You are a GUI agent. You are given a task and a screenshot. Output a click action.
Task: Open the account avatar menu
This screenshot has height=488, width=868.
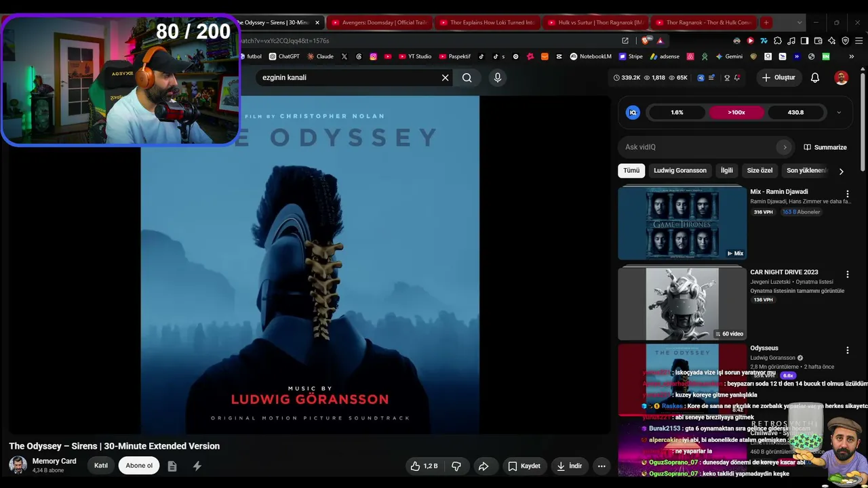coord(841,77)
